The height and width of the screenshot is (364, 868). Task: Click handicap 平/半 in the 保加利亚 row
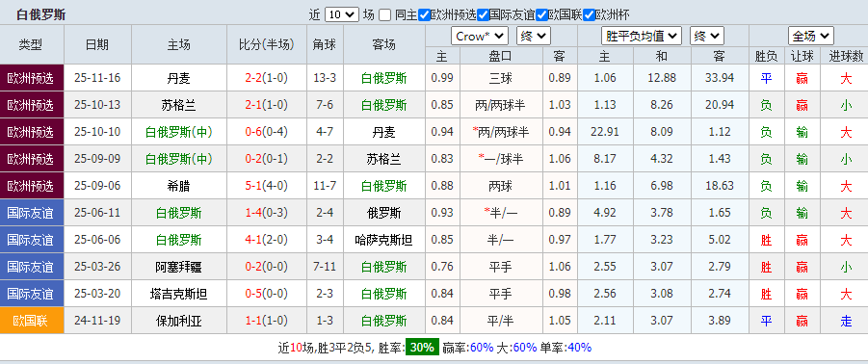coord(500,321)
